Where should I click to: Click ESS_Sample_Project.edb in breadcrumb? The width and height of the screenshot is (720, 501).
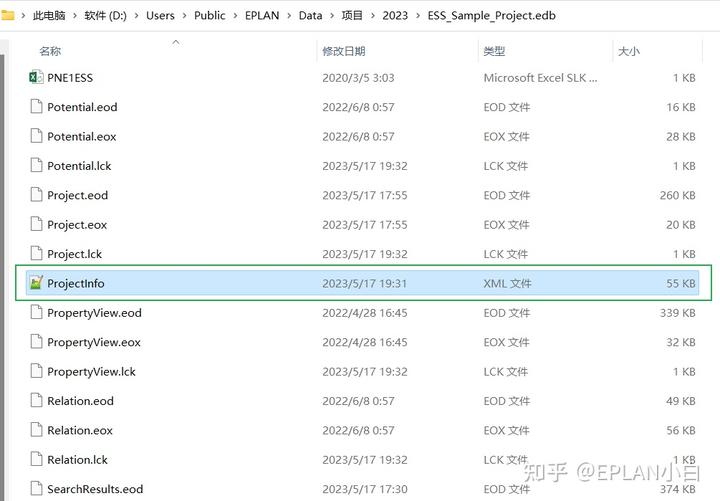tap(492, 16)
